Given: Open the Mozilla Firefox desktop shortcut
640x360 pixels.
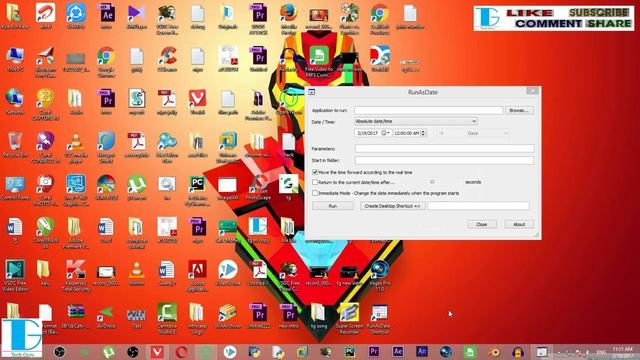Looking at the screenshot, I should (x=289, y=19).
